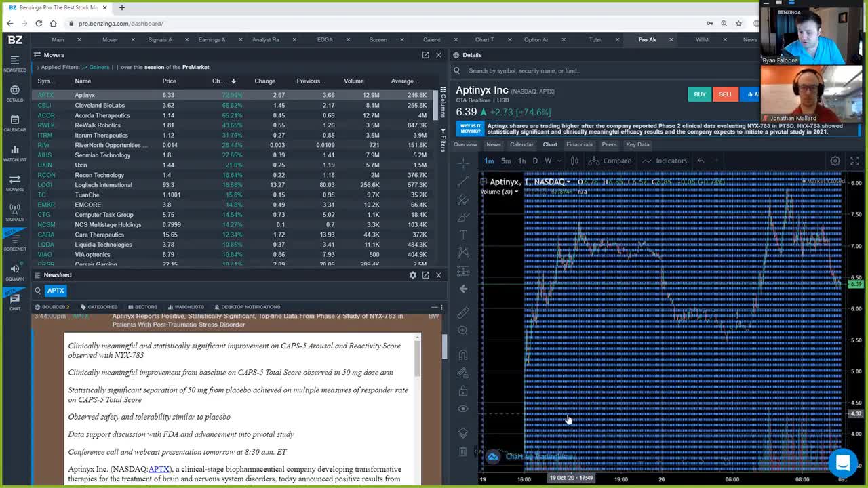Open the chart timeframe dropdown arrow
Viewport: 868px width, 488px height.
[559, 161]
